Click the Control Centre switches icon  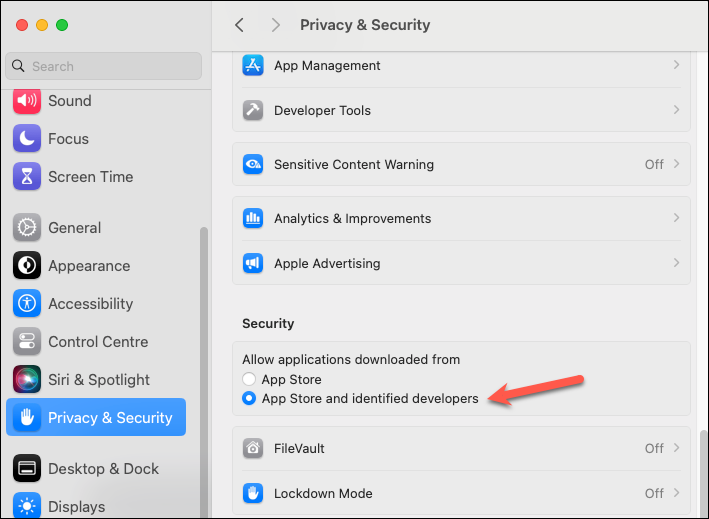click(27, 341)
